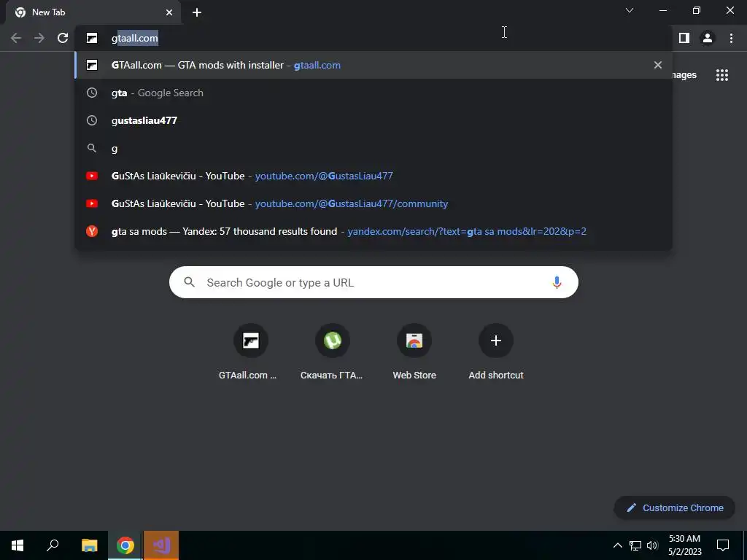Click the Add shortcut button
The image size is (747, 560).
(496, 352)
